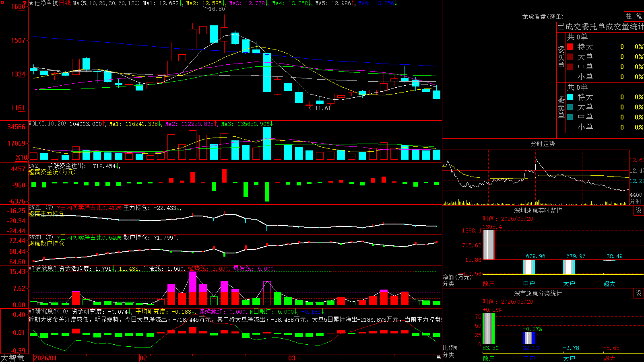Click the lock icon at the chart's bottom edge

[x=438, y=357]
